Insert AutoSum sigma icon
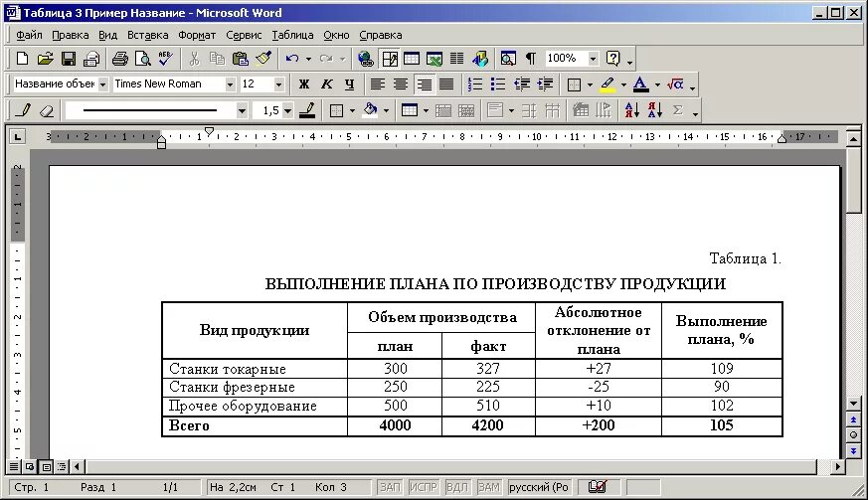The width and height of the screenshot is (868, 500). [677, 110]
